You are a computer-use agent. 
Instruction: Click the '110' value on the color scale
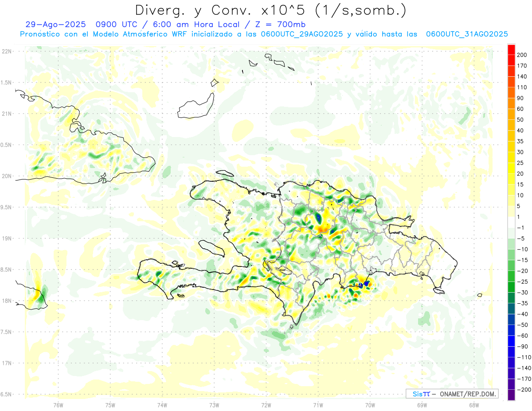point(523,87)
